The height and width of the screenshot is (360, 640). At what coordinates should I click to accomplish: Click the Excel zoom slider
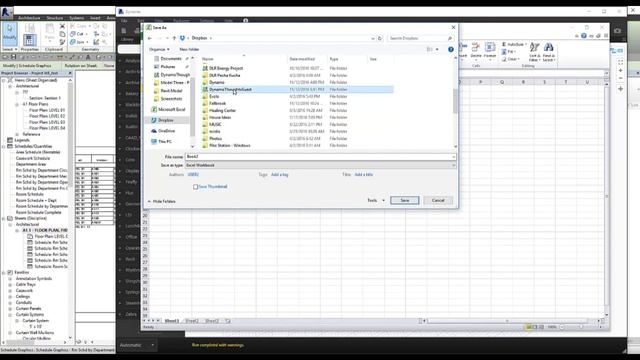(x=581, y=327)
